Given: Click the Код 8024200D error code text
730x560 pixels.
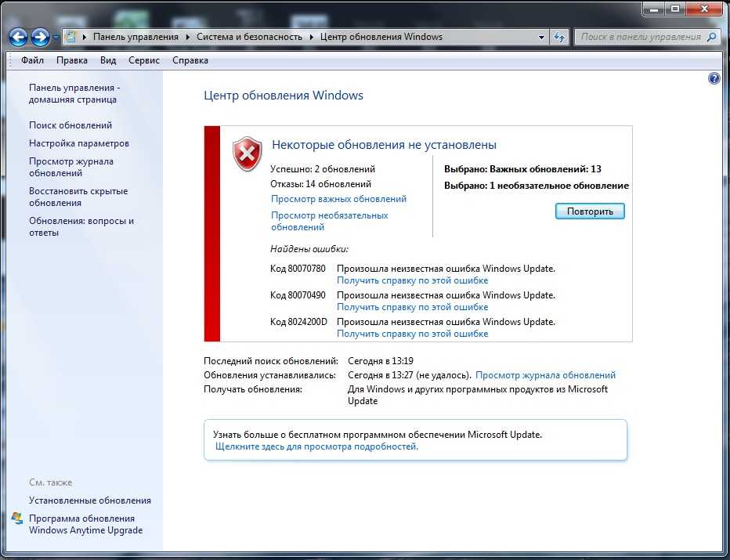Looking at the screenshot, I should [x=298, y=322].
